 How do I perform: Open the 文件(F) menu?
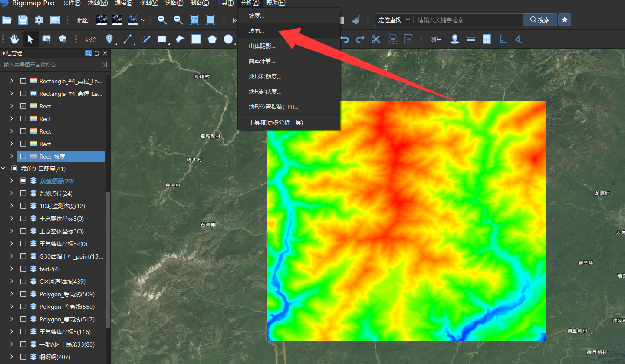coord(72,3)
